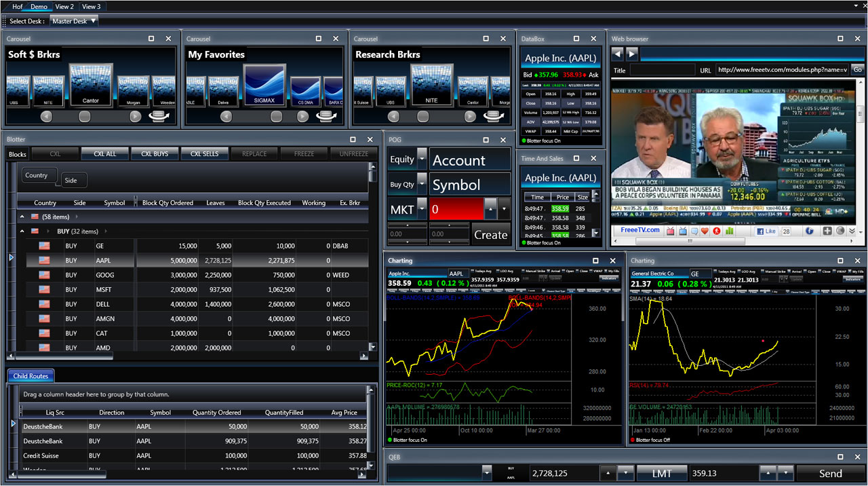Click the US flag in the GOOG row
Image resolution: width=868 pixels, height=486 pixels.
pos(45,275)
